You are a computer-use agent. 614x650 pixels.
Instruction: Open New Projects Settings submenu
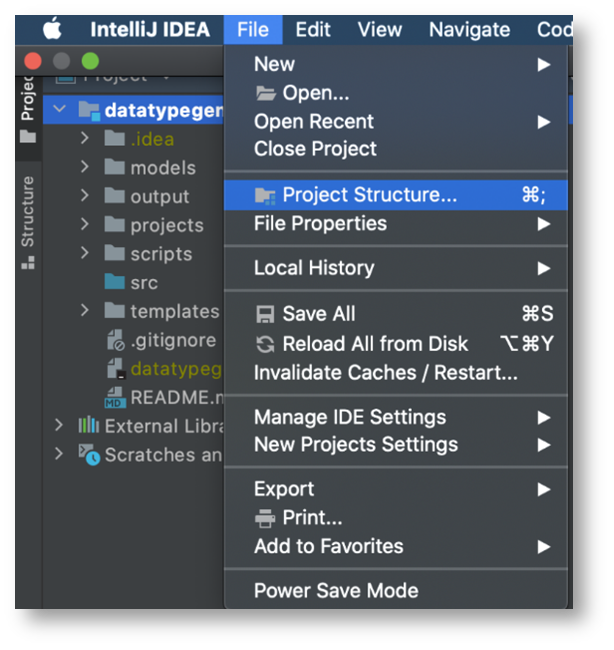[x=396, y=445]
